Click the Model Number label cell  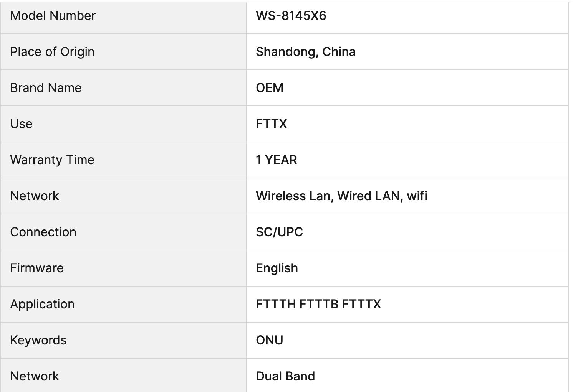point(53,16)
